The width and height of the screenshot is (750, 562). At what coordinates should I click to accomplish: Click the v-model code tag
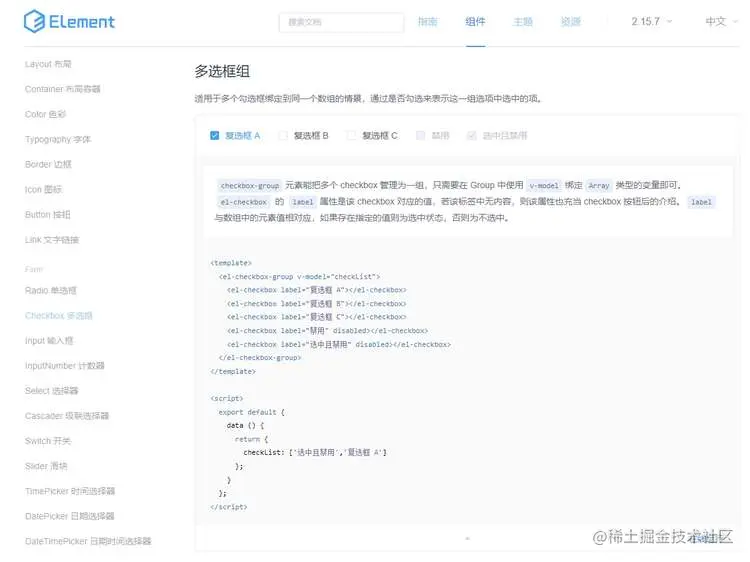[544, 186]
